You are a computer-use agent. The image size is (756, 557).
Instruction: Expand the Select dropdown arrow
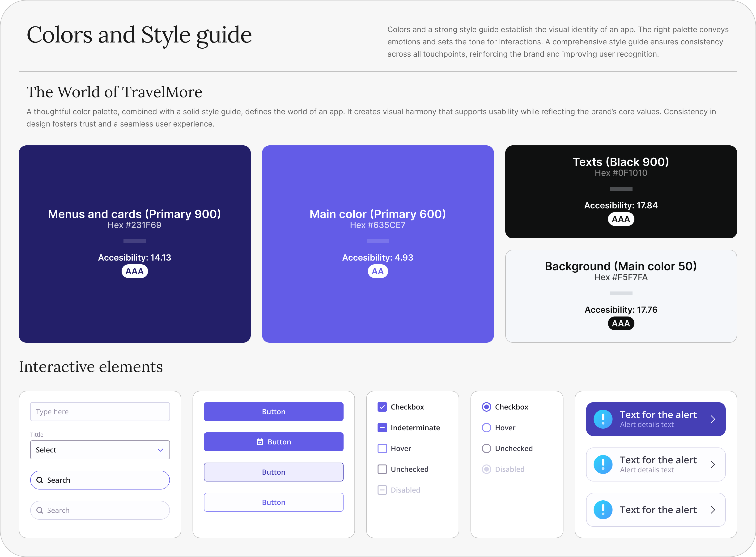161,450
